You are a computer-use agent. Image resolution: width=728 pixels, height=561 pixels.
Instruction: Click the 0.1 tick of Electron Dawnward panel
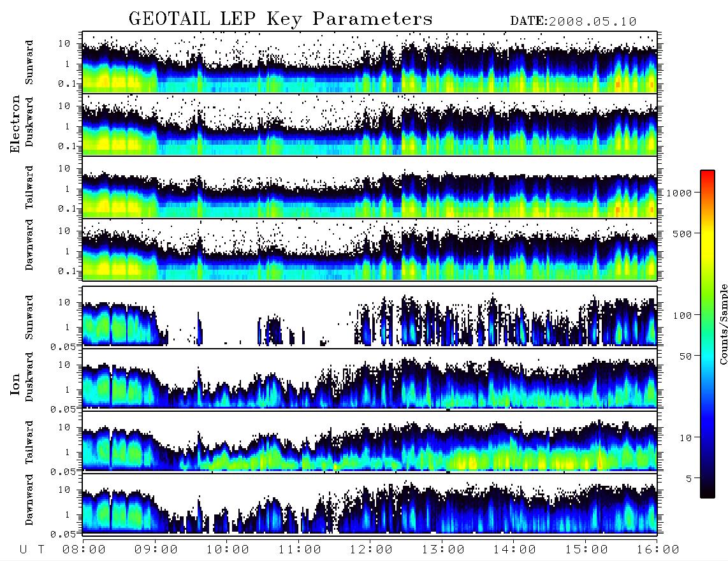tap(68, 271)
